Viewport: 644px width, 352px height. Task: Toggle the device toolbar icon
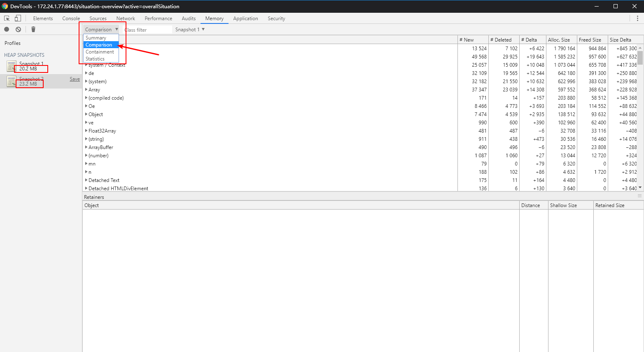point(18,19)
